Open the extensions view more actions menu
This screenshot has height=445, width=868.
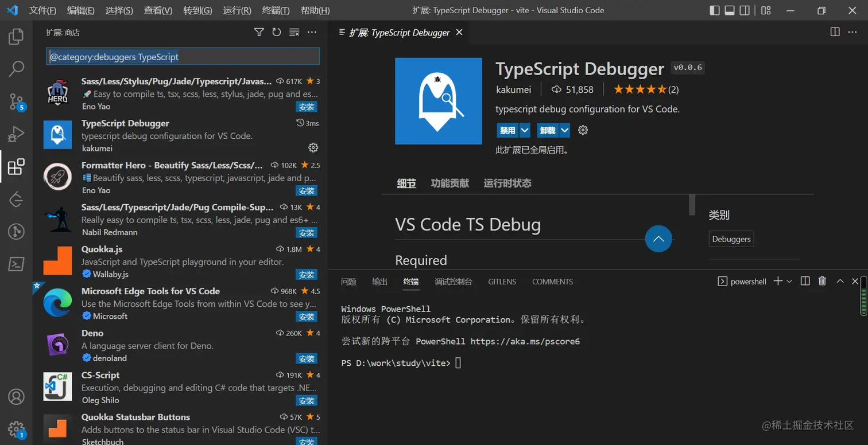point(312,33)
